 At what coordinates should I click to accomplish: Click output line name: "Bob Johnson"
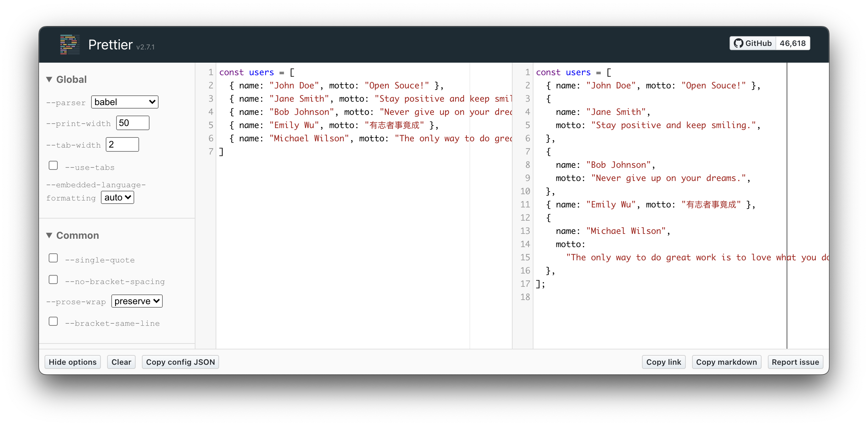(605, 165)
